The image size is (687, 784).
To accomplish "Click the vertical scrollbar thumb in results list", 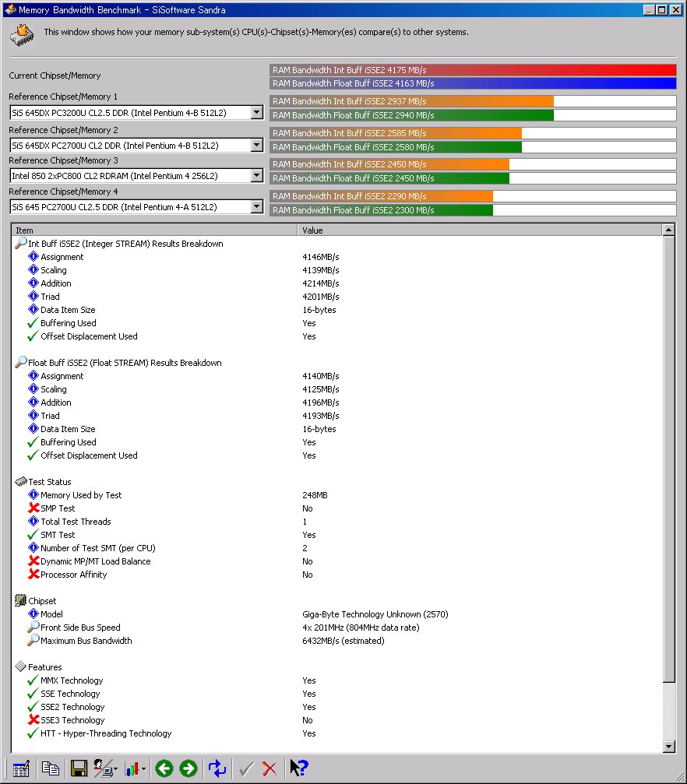I will point(668,459).
